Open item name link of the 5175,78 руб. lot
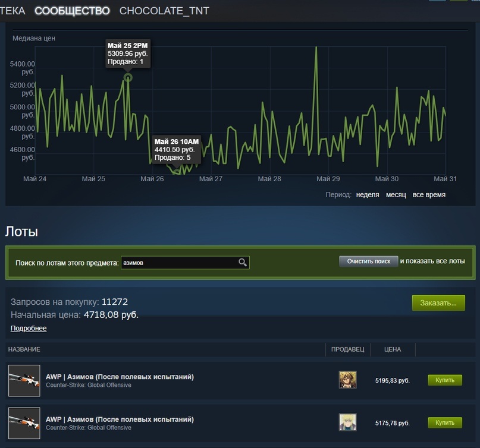The width and height of the screenshot is (480, 448). [x=120, y=419]
